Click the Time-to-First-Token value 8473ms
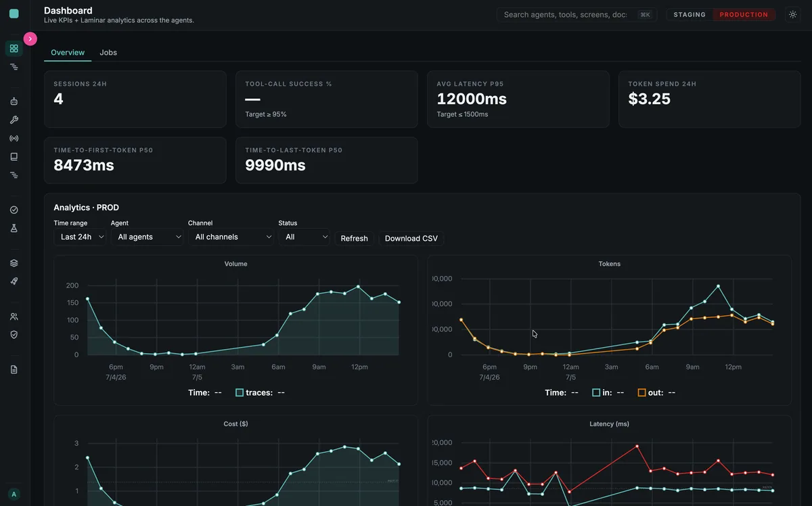812x506 pixels. click(84, 165)
